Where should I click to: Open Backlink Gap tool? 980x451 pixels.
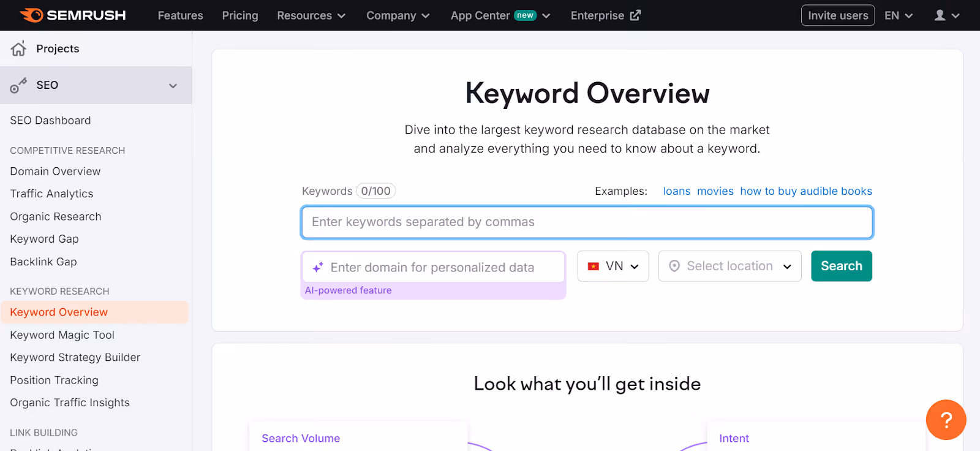point(43,262)
